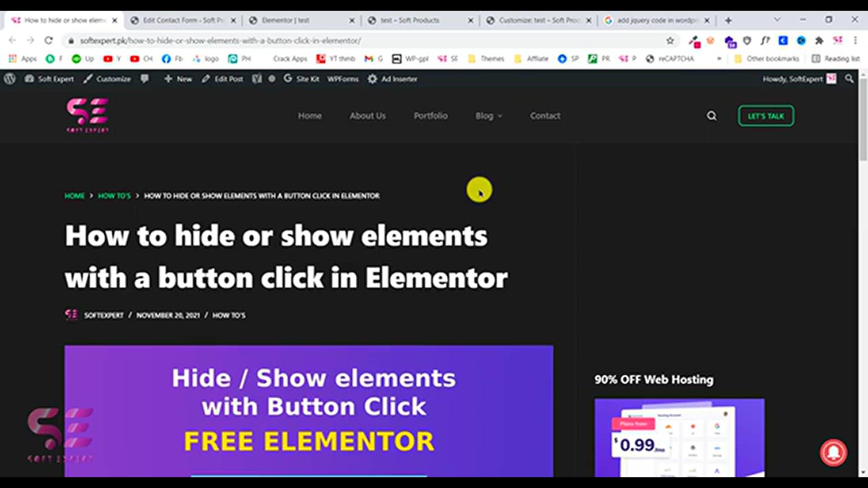This screenshot has height=488, width=868.
Task: Click the LET'S TALK button
Action: (x=766, y=116)
